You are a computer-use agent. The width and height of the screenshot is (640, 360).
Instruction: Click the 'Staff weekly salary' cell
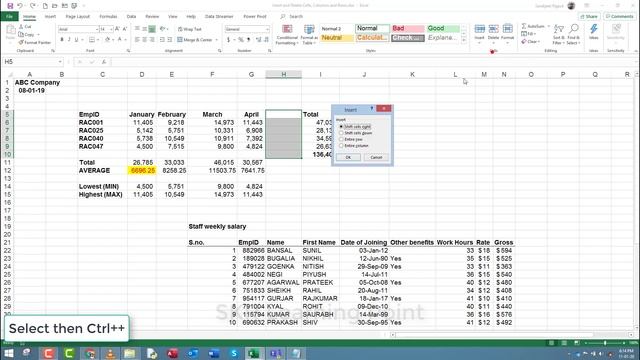217,227
